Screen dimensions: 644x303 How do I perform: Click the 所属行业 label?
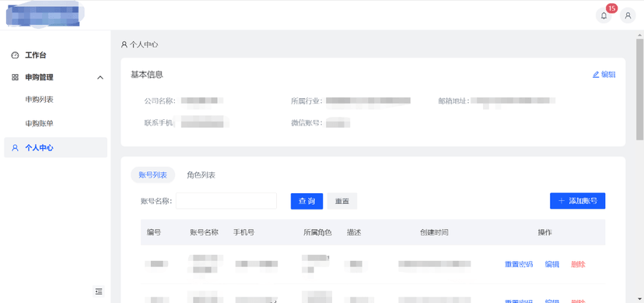(306, 100)
